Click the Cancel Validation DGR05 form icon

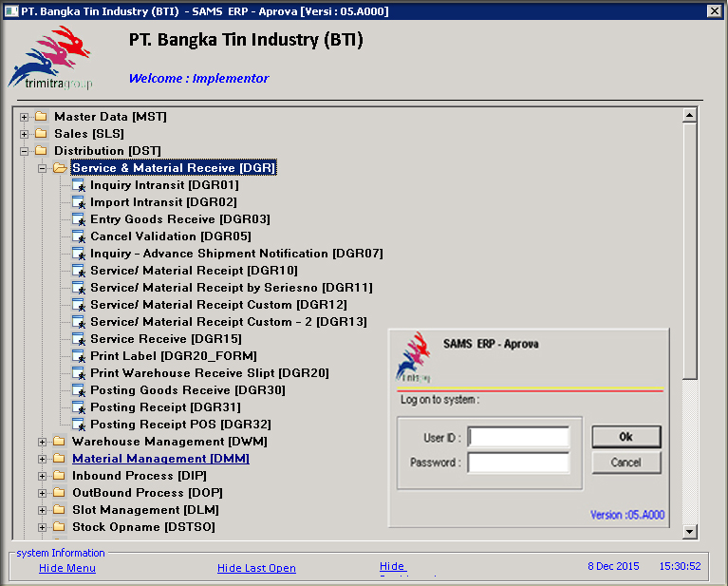coord(79,237)
